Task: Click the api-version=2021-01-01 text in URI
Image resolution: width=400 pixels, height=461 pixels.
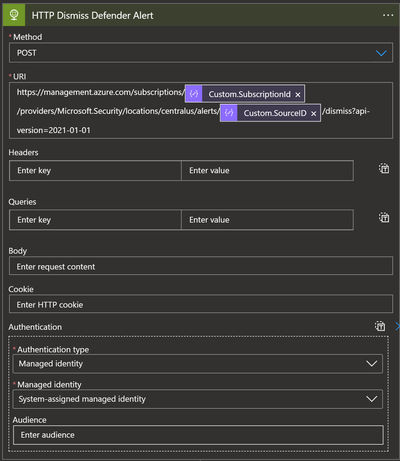Action: pos(54,130)
